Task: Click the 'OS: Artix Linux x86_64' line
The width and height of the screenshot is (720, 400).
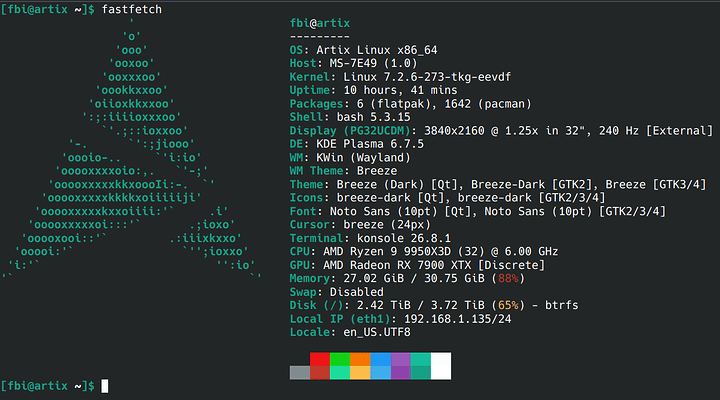Action: pyautogui.click(x=363, y=50)
